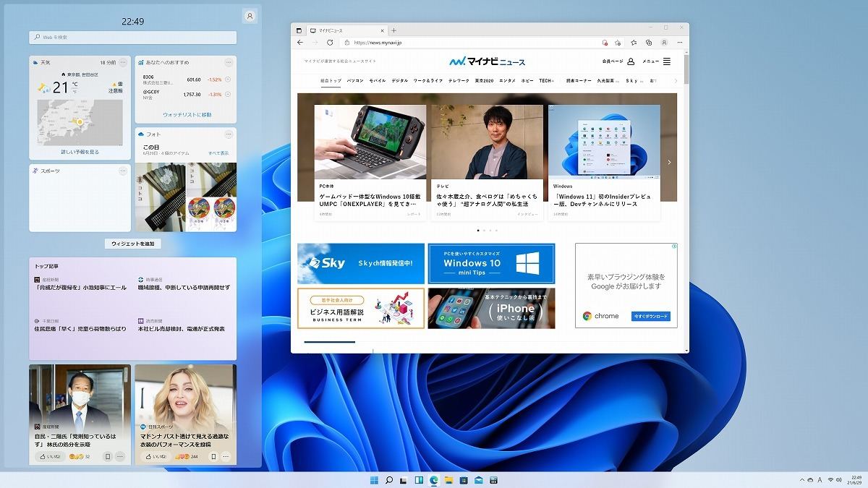Save the 二階氏 news card bookmark

[108, 457]
